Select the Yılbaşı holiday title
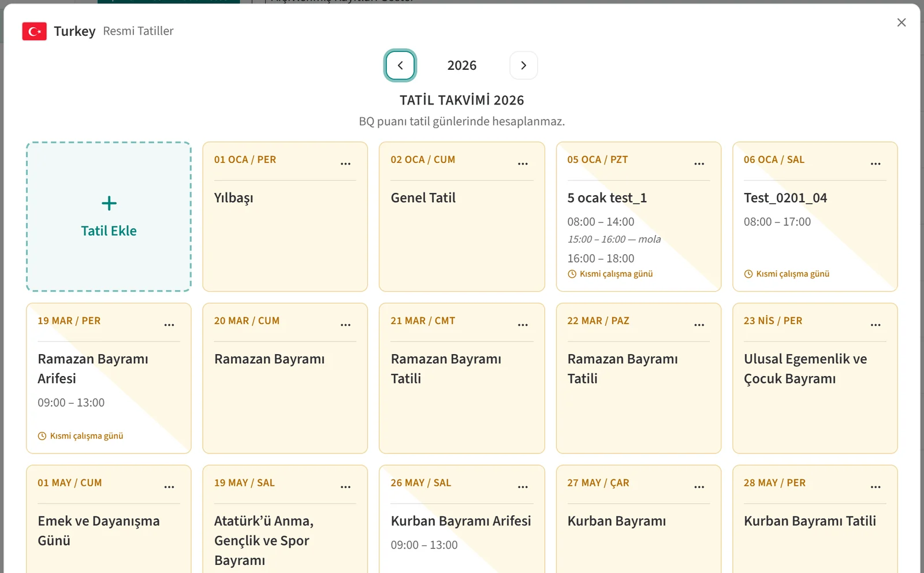The width and height of the screenshot is (924, 573). pyautogui.click(x=233, y=198)
